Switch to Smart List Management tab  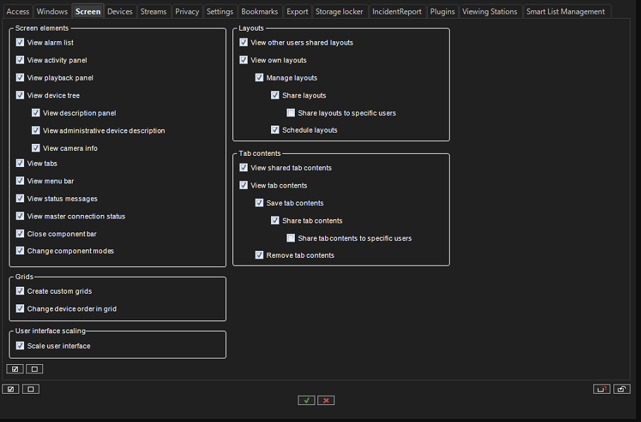pos(565,11)
